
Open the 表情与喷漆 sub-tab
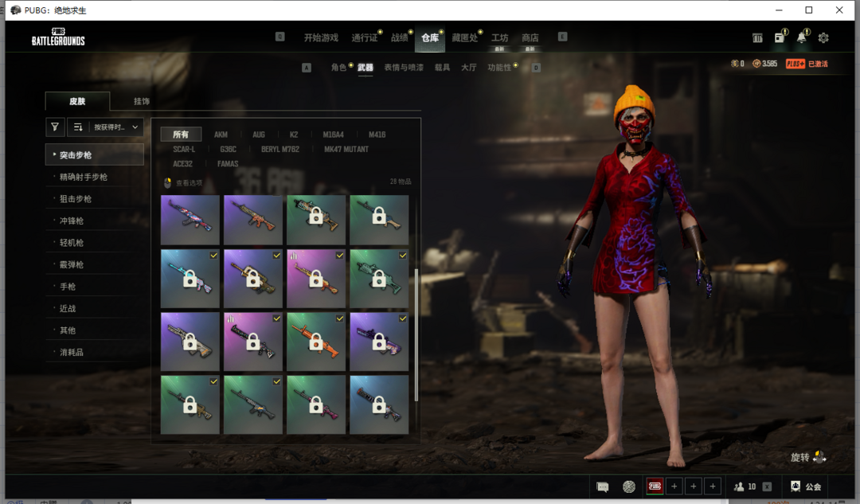coord(404,67)
